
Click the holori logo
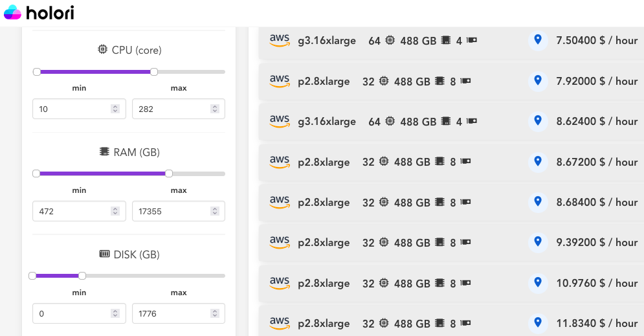coord(39,12)
